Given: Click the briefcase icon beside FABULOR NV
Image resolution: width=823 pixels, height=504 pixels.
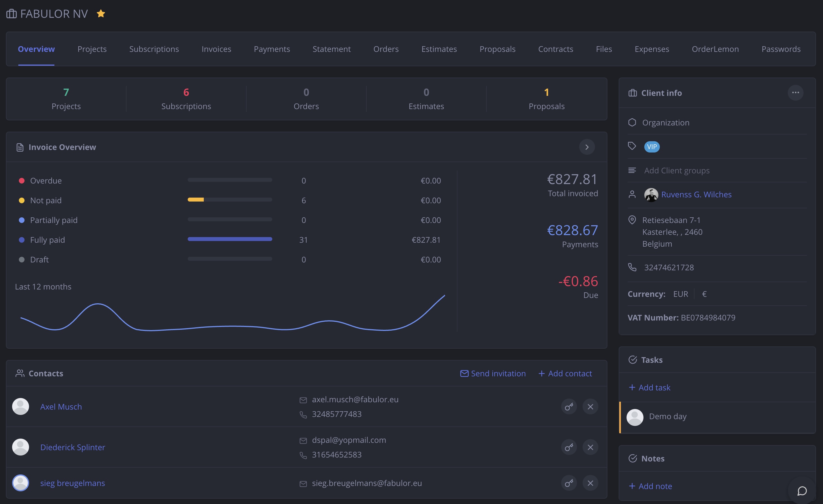Looking at the screenshot, I should point(11,13).
